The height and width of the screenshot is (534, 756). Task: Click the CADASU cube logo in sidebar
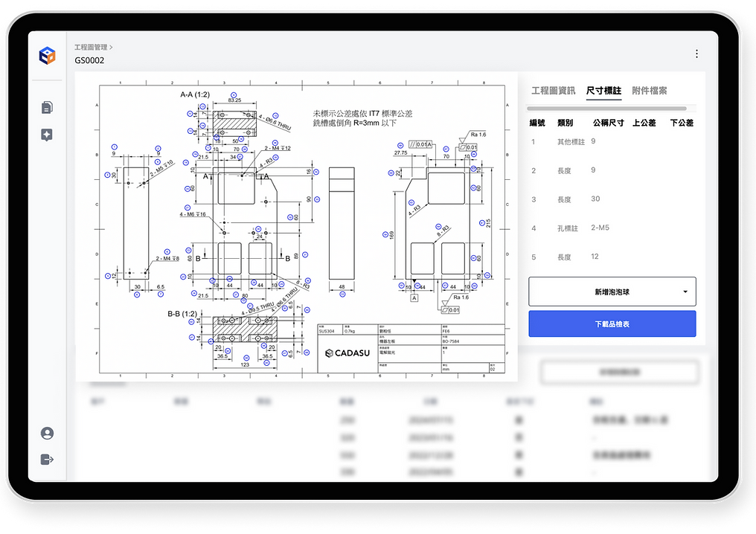48,56
